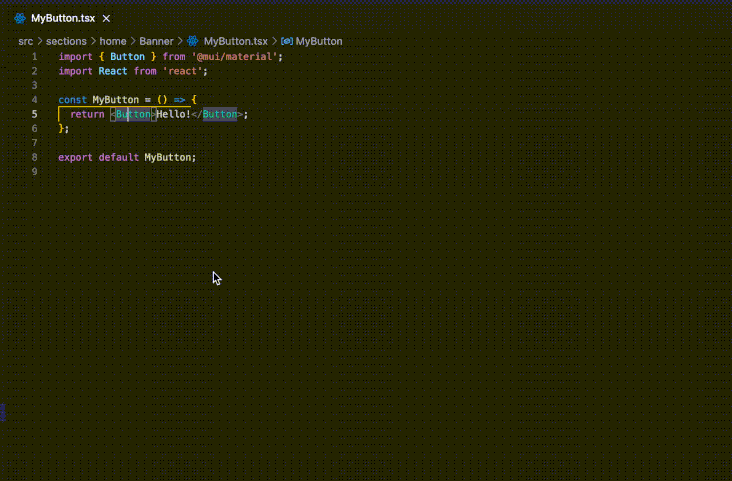Click the Hello! text inside the Button

173,114
